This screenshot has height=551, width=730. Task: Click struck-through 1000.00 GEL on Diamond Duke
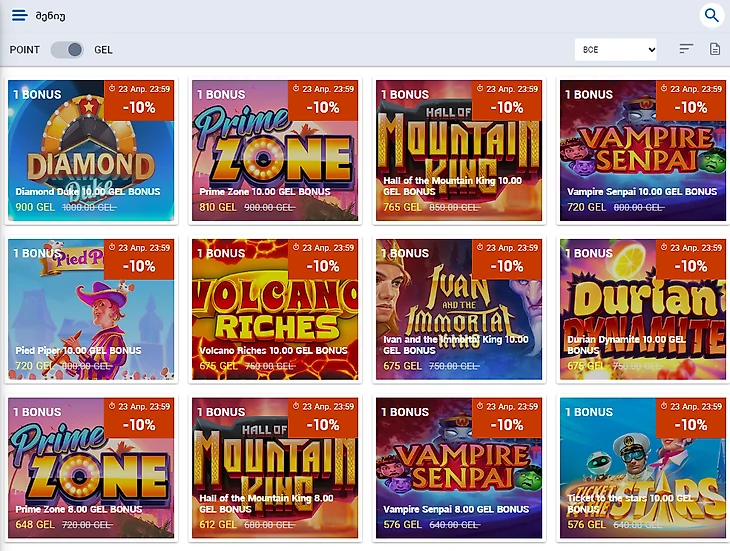point(89,208)
